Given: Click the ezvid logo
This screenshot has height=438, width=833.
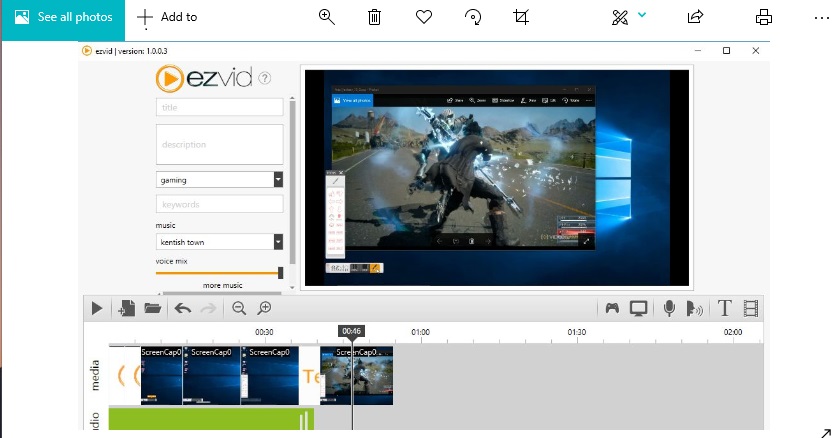Looking at the screenshot, I should [x=203, y=78].
